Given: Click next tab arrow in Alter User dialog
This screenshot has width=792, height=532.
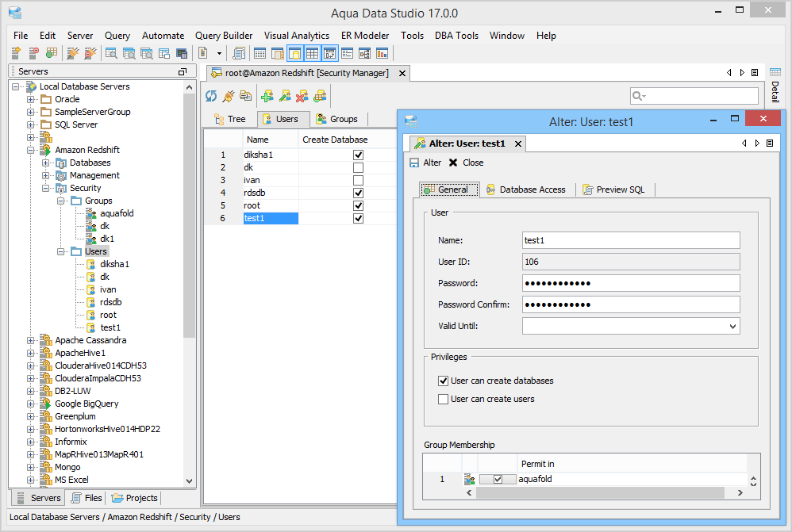Looking at the screenshot, I should point(757,144).
